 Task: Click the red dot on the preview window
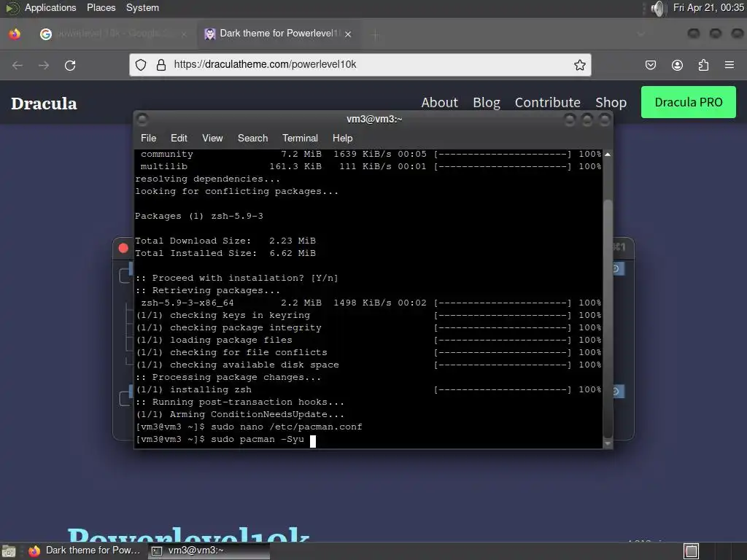123,248
